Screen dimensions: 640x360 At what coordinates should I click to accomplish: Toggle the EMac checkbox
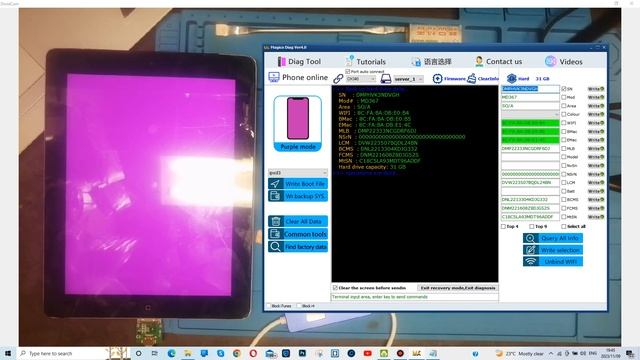tap(564, 140)
